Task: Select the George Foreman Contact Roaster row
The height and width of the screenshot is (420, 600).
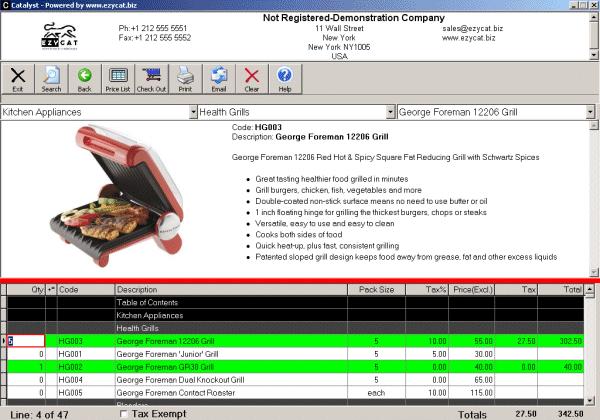Action: pos(295,393)
